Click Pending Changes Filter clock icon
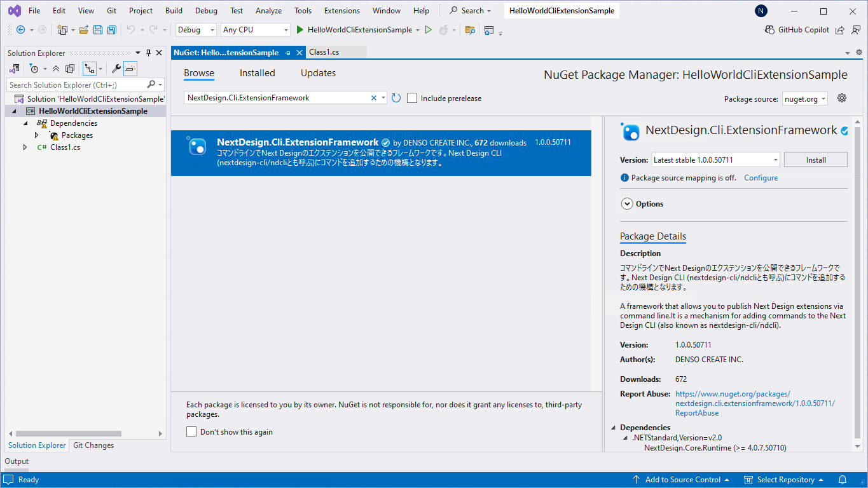Viewport: 868px width, 488px height. pos(34,69)
